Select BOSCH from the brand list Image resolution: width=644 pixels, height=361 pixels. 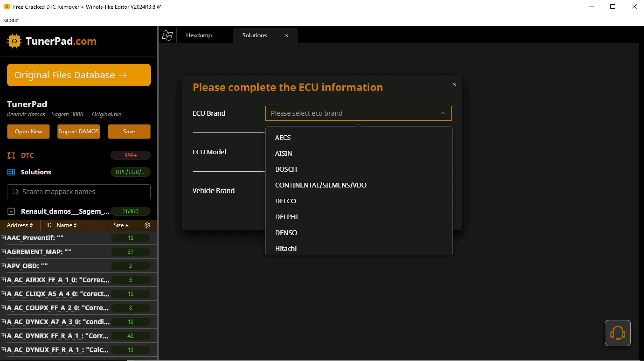[x=286, y=169]
